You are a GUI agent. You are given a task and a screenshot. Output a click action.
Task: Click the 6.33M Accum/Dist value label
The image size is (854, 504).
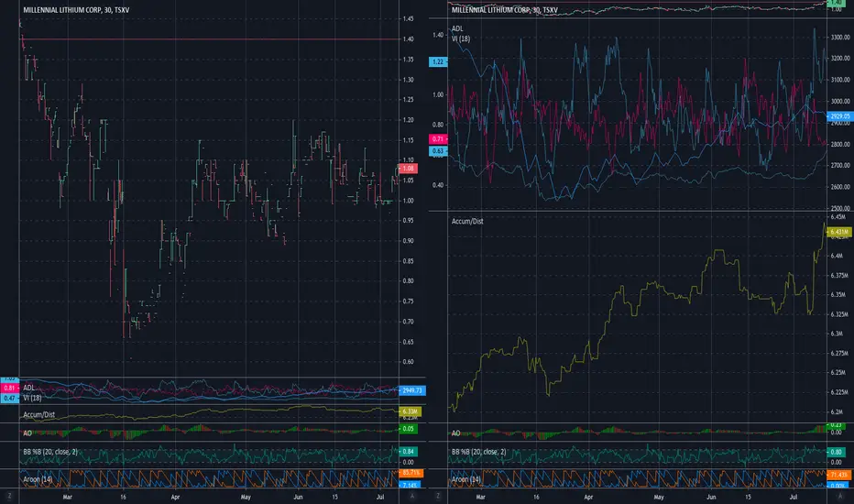(x=411, y=411)
